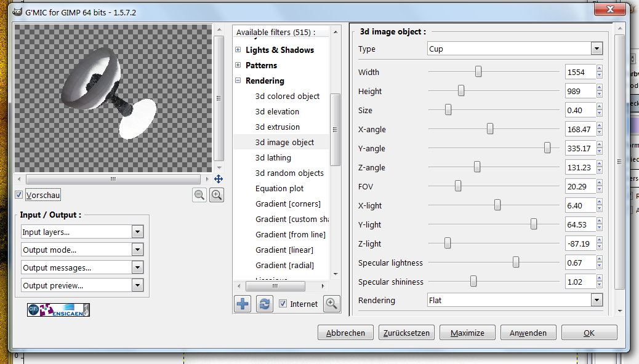Open the Output preview dropdown

point(82,285)
